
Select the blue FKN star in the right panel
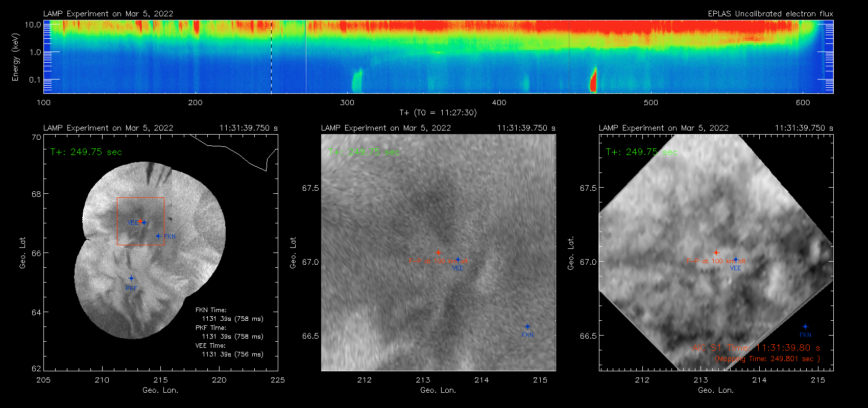click(805, 326)
